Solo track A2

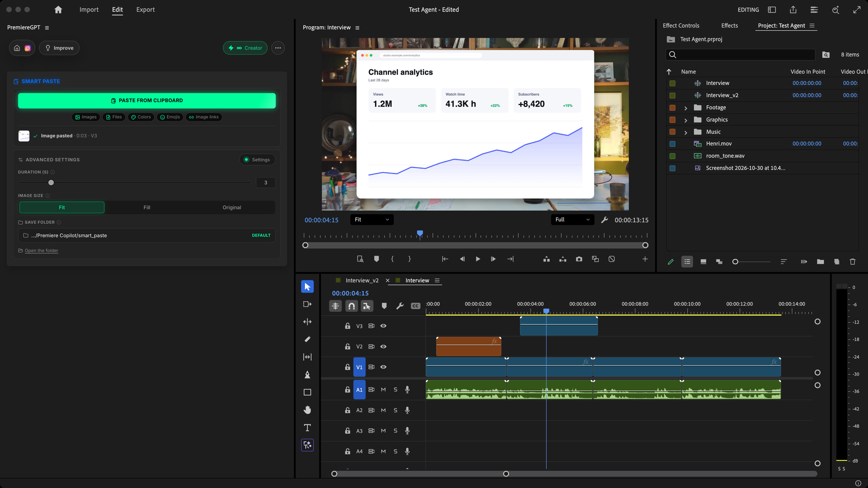(395, 410)
